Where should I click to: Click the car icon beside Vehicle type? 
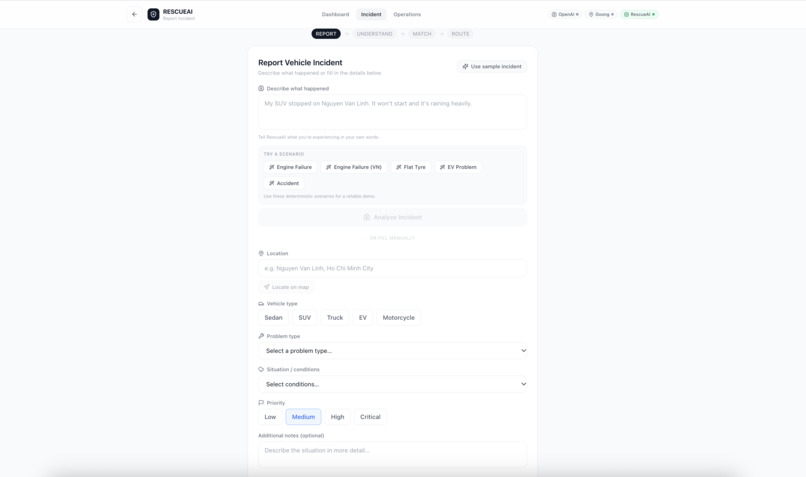[261, 304]
